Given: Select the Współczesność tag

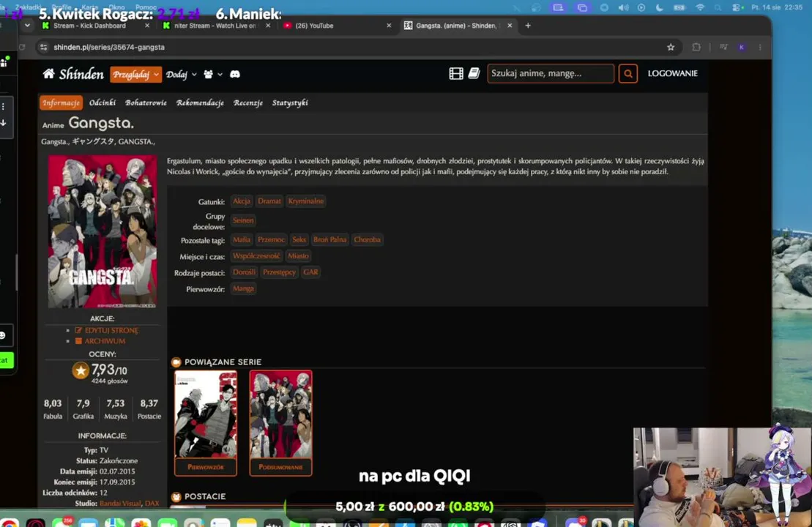Looking at the screenshot, I should tap(256, 255).
